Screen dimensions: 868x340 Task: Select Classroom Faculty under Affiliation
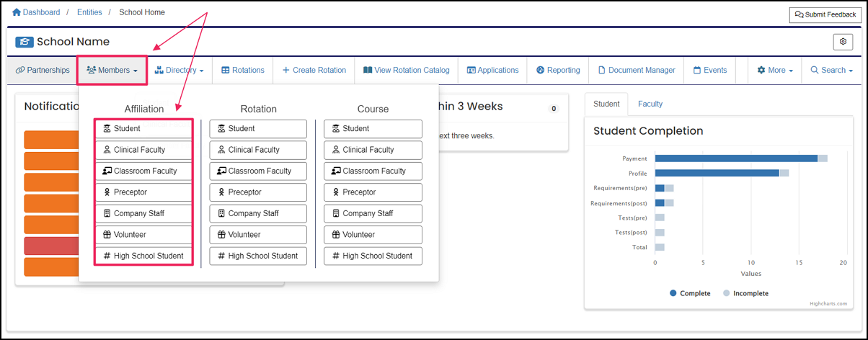143,171
